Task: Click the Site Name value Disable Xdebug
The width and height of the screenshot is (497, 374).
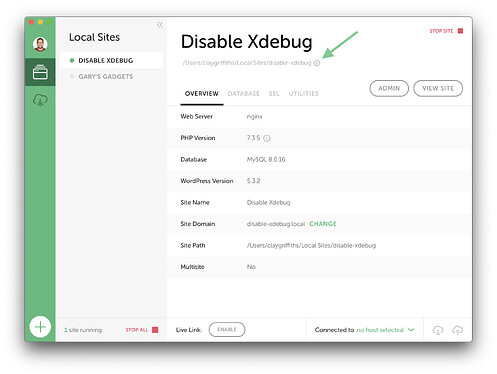Action: pyautogui.click(x=268, y=202)
